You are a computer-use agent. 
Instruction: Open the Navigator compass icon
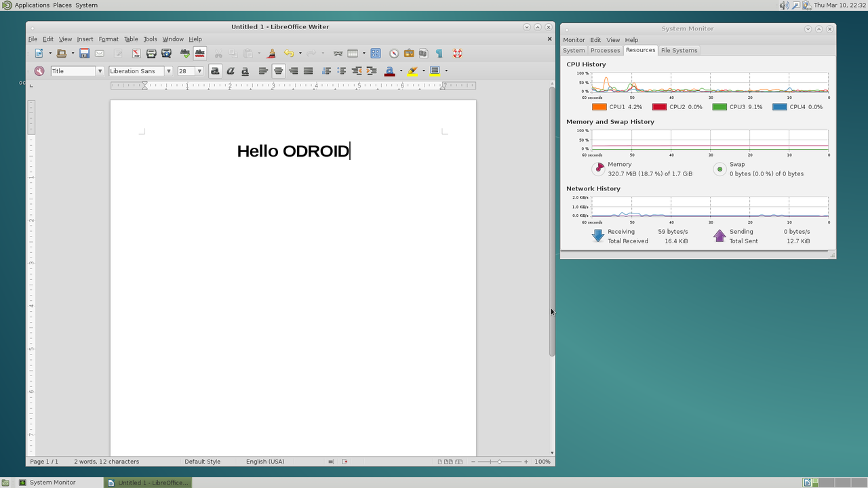click(x=394, y=54)
